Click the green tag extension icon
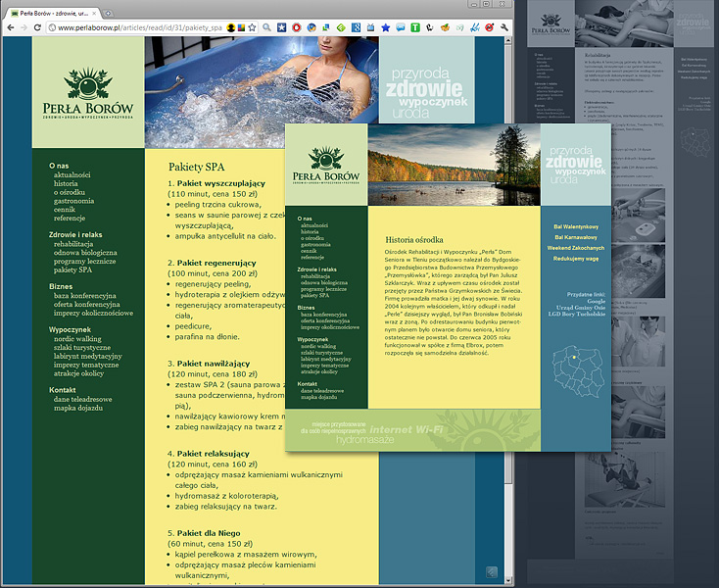The height and width of the screenshot is (588, 719). pyautogui.click(x=341, y=27)
